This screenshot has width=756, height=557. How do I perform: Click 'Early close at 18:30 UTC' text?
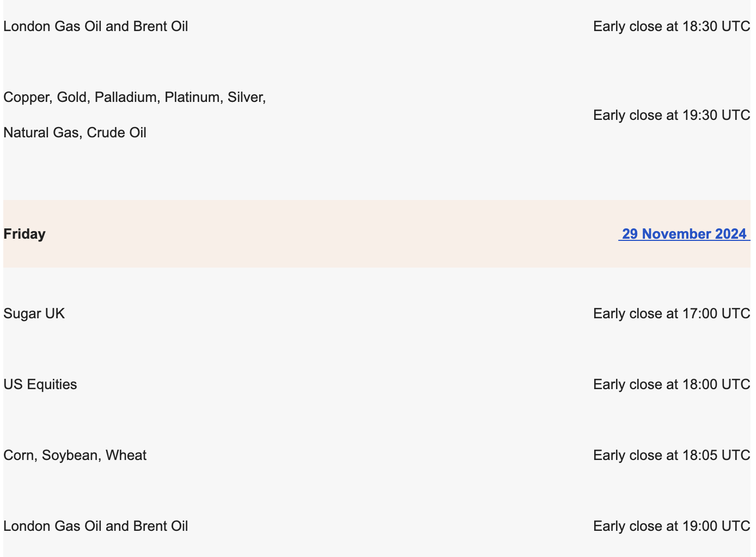click(x=671, y=26)
